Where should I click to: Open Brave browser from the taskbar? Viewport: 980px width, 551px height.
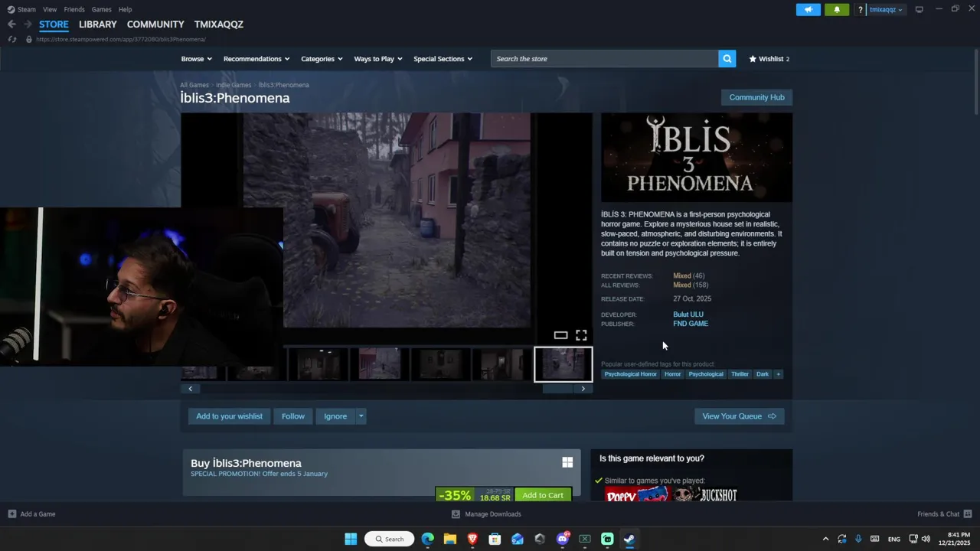(x=472, y=539)
